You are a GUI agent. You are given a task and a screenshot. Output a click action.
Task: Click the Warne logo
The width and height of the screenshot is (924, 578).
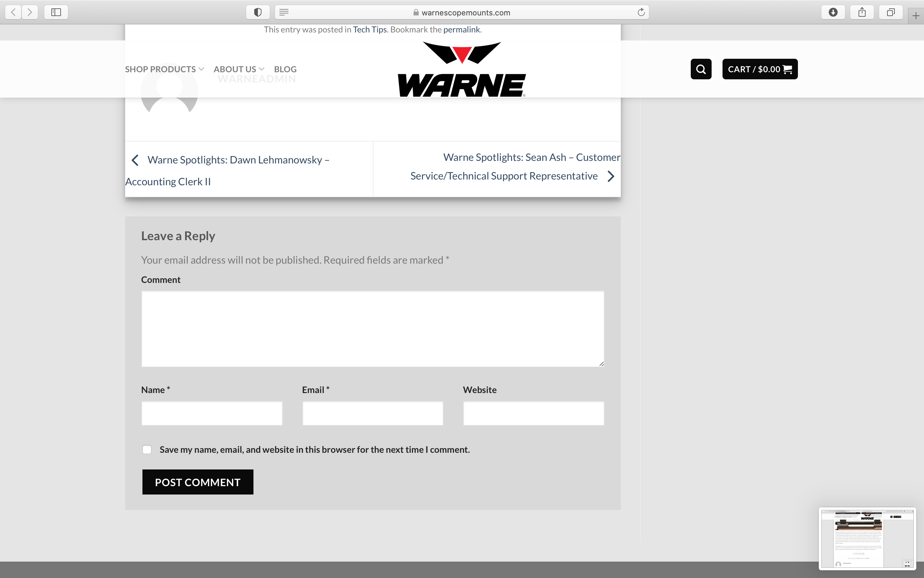462,70
